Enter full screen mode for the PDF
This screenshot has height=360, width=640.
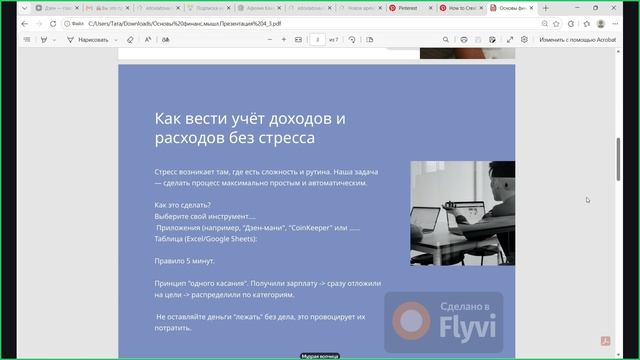click(x=510, y=40)
